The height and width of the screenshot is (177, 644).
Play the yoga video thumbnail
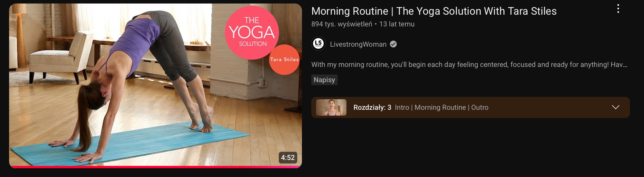point(156,85)
